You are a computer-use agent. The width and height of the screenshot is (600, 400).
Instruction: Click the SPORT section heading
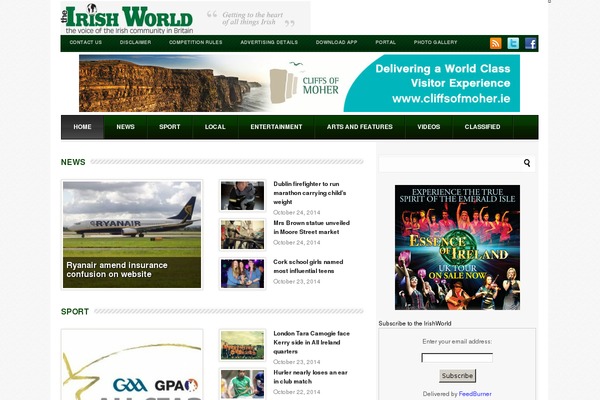click(x=75, y=312)
